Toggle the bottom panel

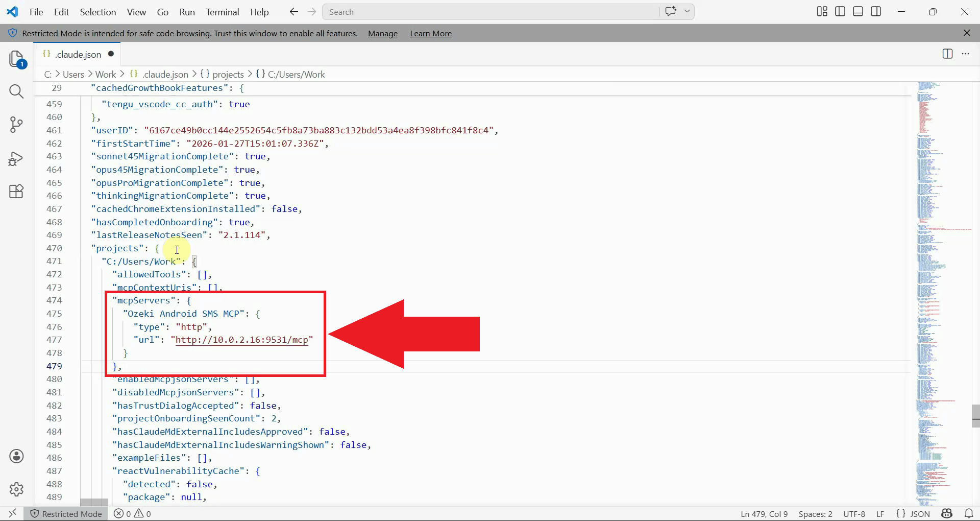(x=858, y=11)
